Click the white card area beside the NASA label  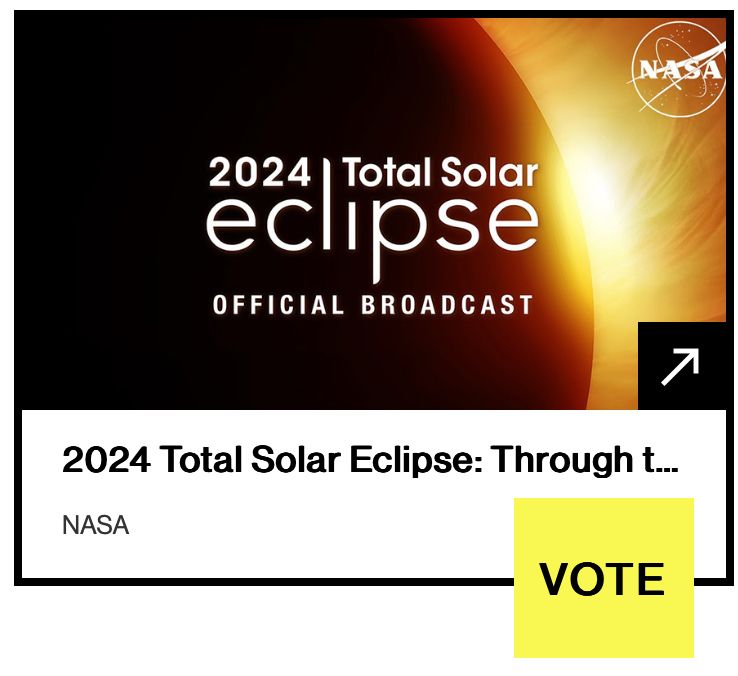click(306, 525)
